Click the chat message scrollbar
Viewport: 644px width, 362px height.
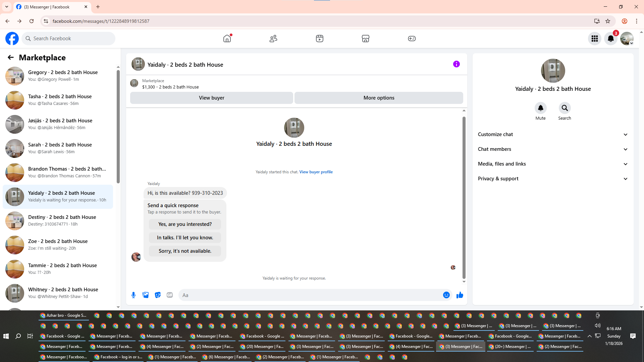[x=464, y=198]
